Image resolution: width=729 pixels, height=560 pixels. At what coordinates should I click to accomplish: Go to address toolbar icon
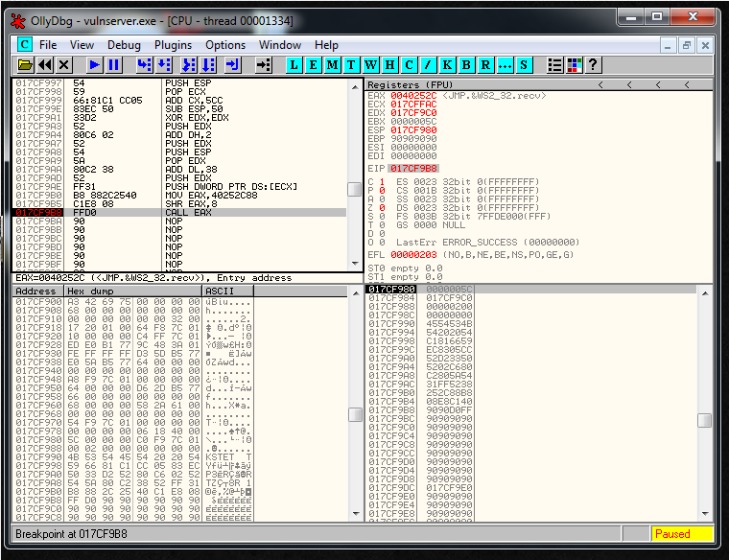tap(264, 65)
